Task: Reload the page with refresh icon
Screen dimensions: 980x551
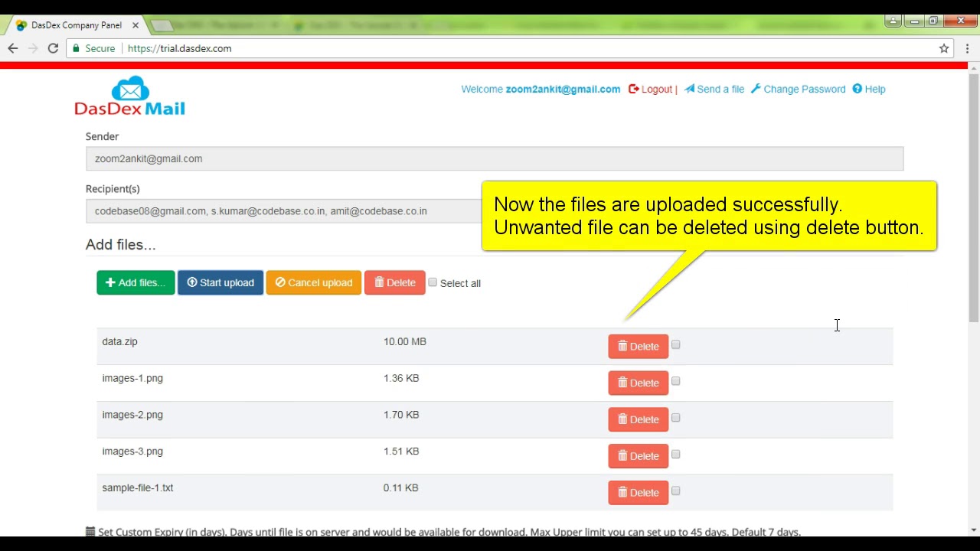Action: 53,48
